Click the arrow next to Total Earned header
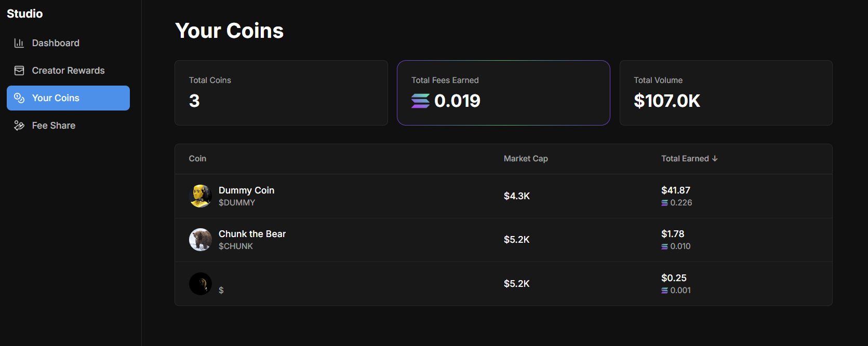Image resolution: width=868 pixels, height=346 pixels. (715, 158)
